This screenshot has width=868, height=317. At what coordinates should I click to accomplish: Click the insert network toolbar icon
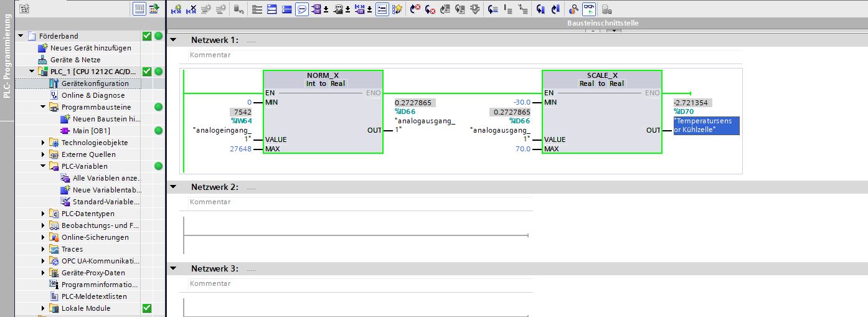(176, 9)
